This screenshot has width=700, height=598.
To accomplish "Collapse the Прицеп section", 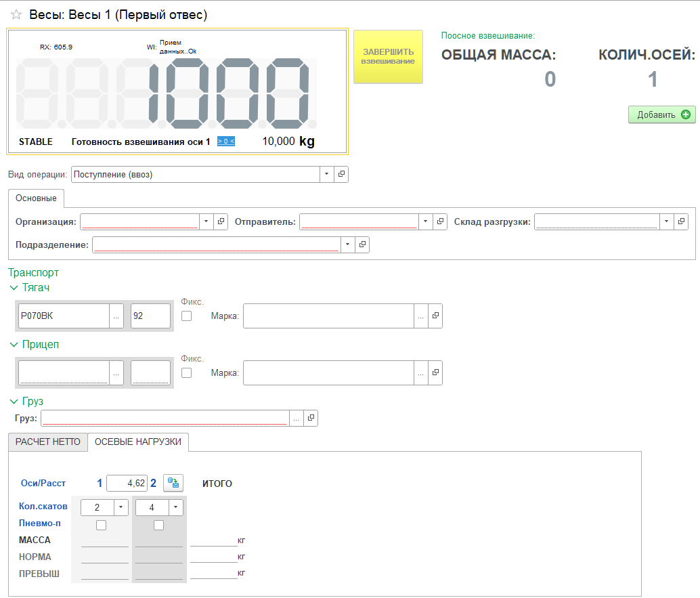I will pyautogui.click(x=14, y=345).
